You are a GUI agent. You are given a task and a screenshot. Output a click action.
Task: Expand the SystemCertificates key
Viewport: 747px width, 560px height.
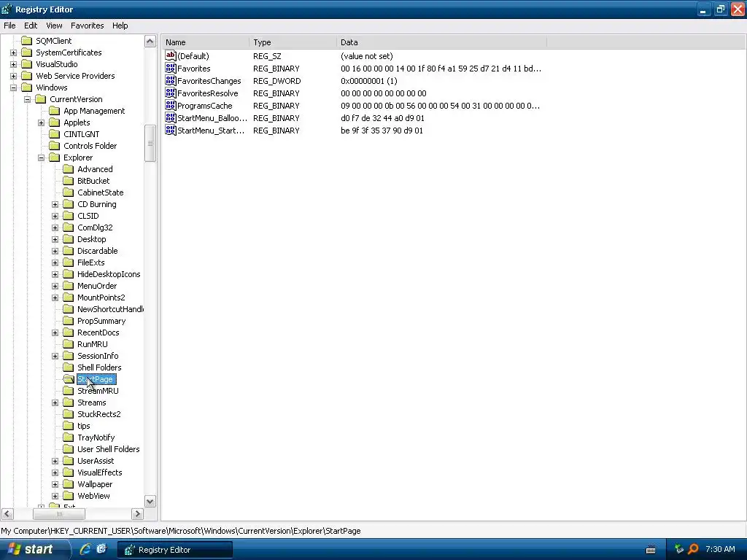tap(13, 52)
